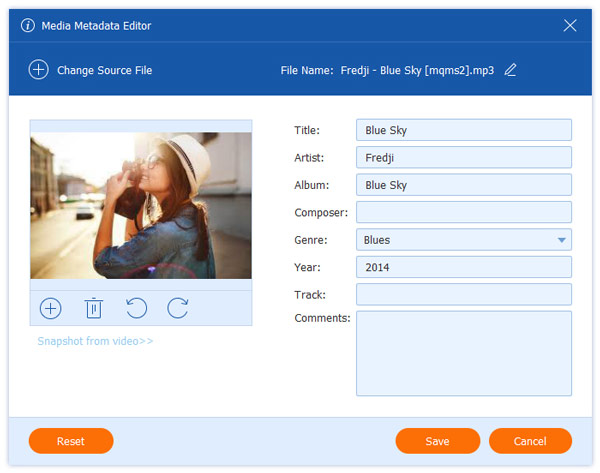The width and height of the screenshot is (600, 473).
Task: Cancel editing with the Cancel button
Action: [x=530, y=441]
